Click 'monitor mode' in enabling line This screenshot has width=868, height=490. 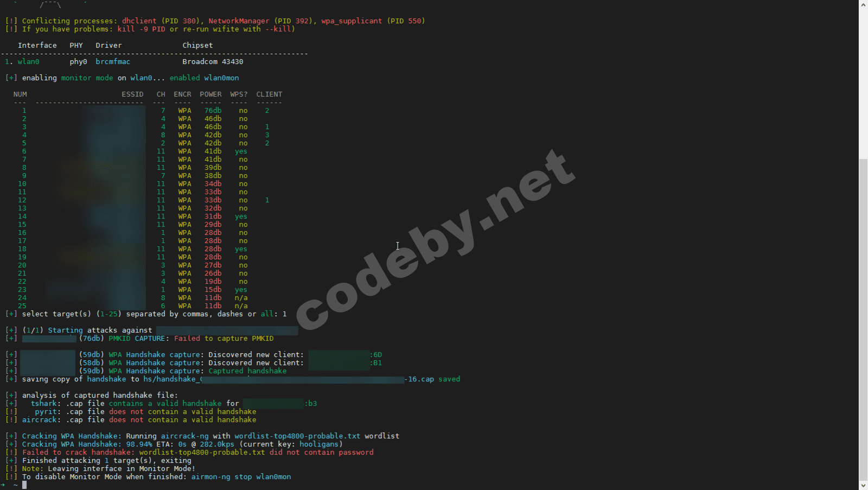point(87,78)
